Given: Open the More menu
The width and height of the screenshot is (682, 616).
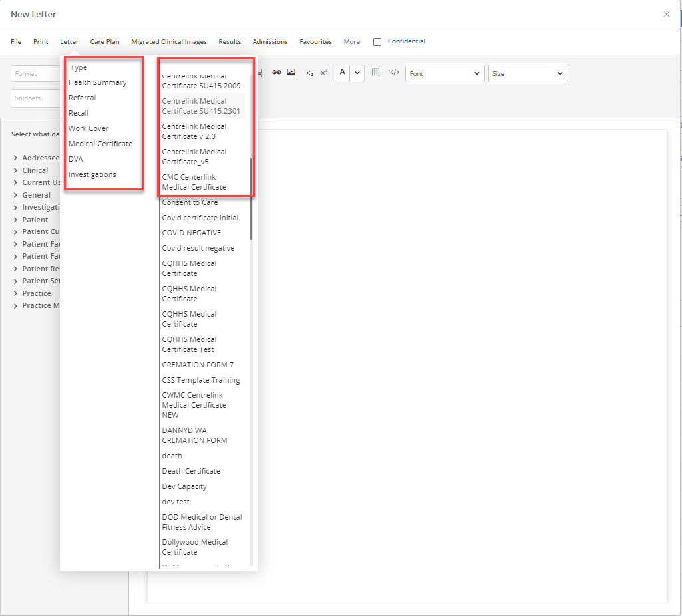Looking at the screenshot, I should [x=352, y=42].
